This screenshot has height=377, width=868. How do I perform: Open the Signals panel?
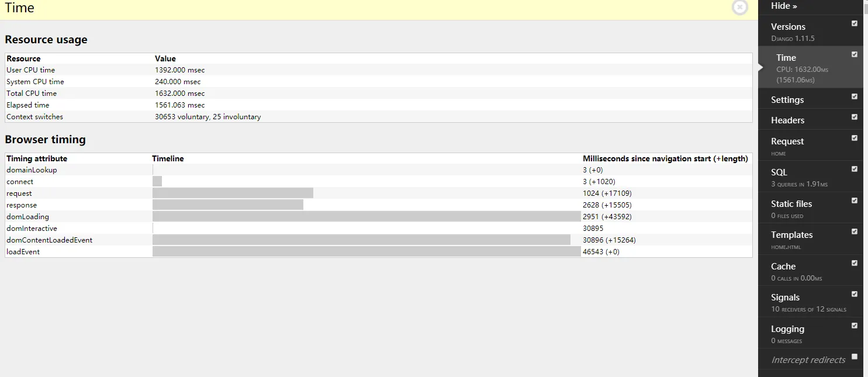(x=785, y=298)
